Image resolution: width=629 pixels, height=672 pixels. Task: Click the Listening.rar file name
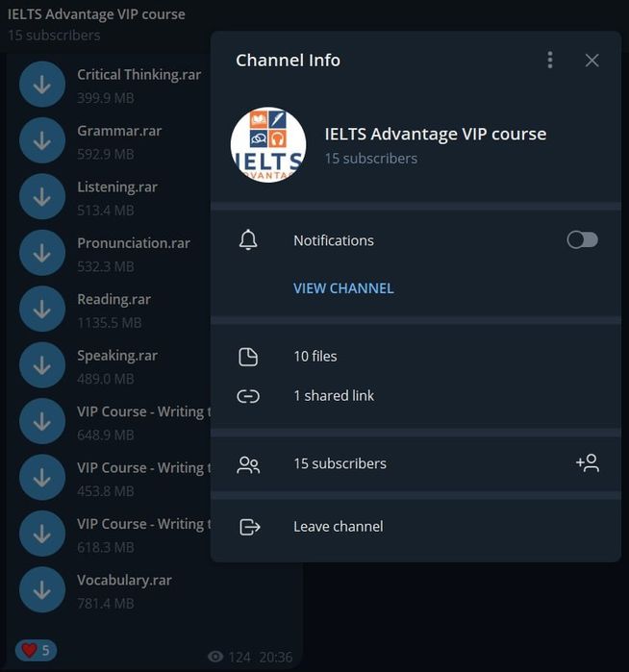click(117, 187)
